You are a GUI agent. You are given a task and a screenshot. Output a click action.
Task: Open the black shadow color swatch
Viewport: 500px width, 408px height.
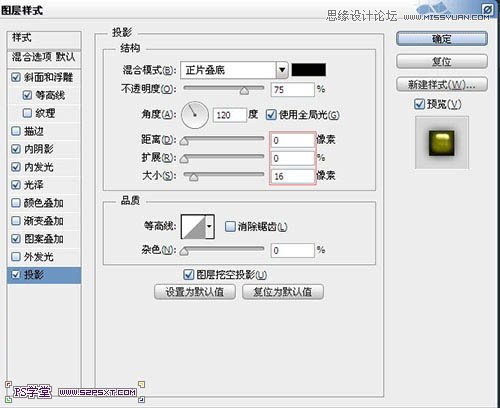pyautogui.click(x=309, y=70)
